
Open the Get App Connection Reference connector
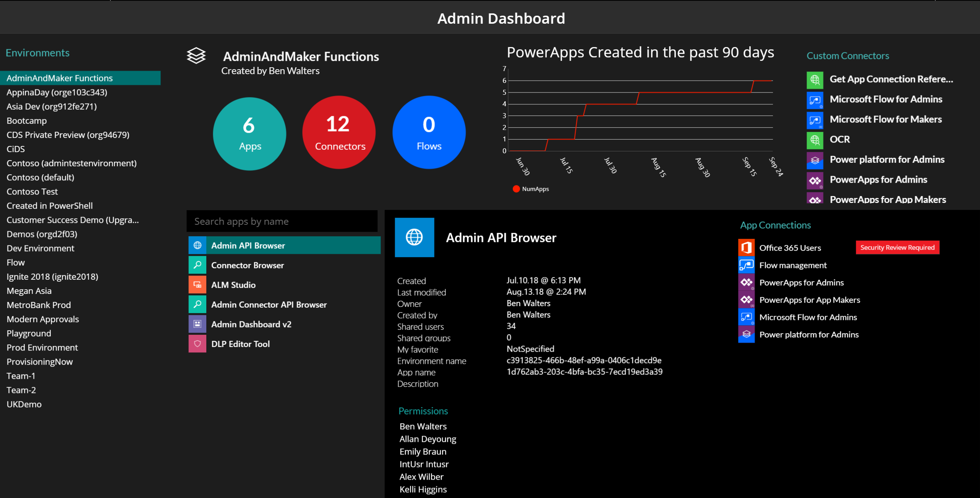coord(815,80)
